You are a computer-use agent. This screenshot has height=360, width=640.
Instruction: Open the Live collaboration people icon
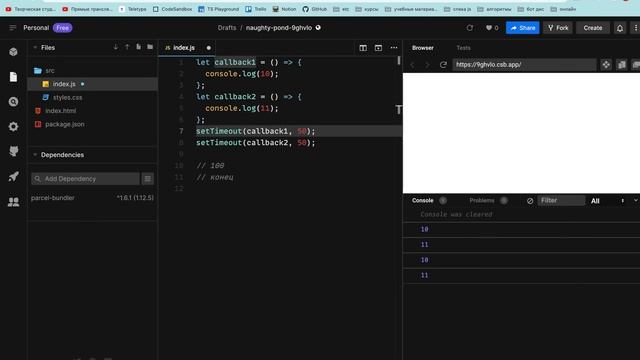pos(13,202)
